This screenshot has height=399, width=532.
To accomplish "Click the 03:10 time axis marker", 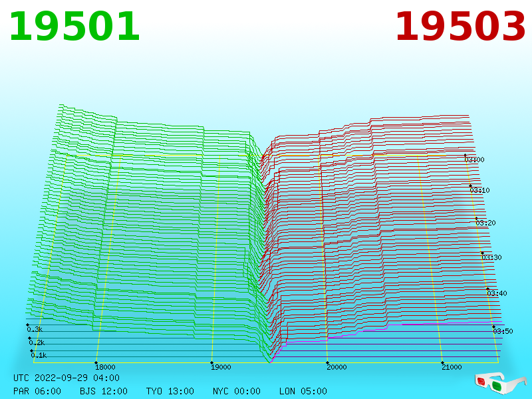I will click(479, 190).
